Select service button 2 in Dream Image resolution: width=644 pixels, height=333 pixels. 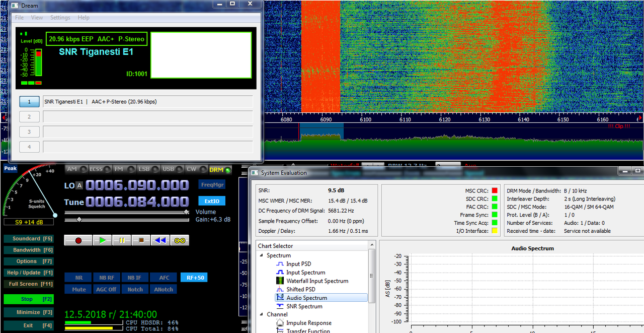[x=29, y=117]
